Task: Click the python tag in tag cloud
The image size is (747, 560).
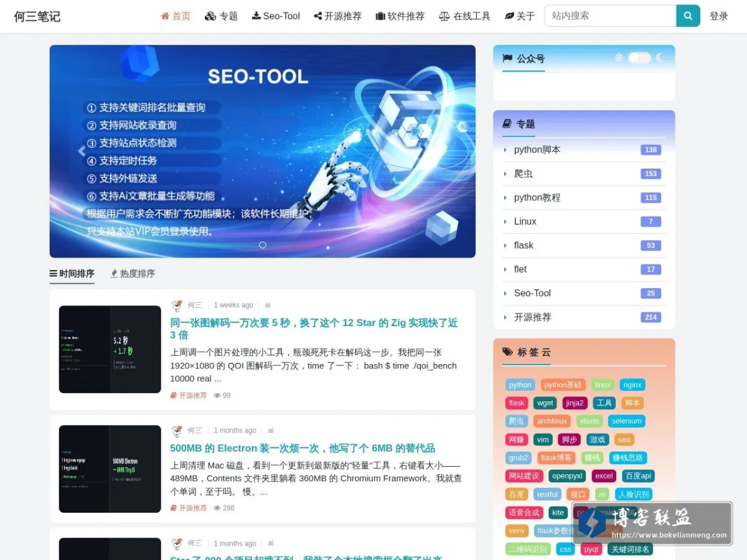Action: [520, 385]
